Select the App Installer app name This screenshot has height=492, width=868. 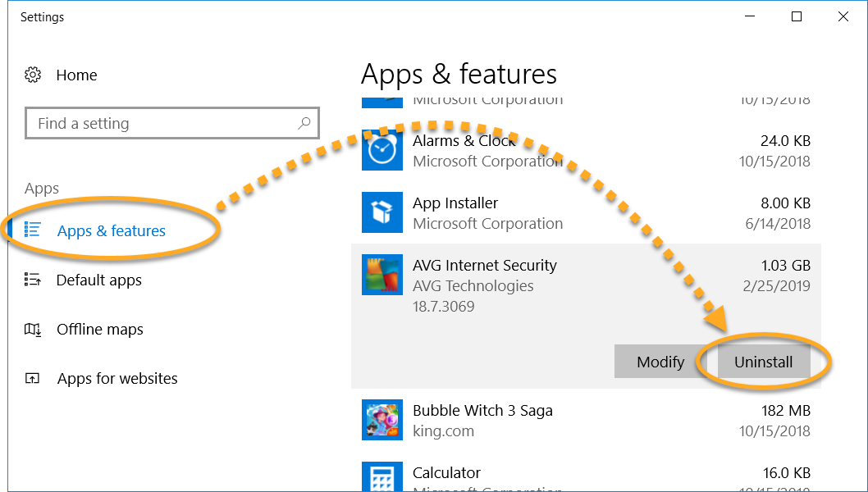click(455, 203)
